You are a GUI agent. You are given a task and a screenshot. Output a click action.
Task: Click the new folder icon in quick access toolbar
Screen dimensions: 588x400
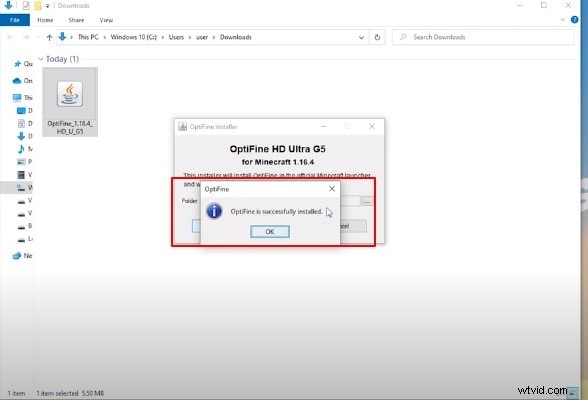click(38, 5)
